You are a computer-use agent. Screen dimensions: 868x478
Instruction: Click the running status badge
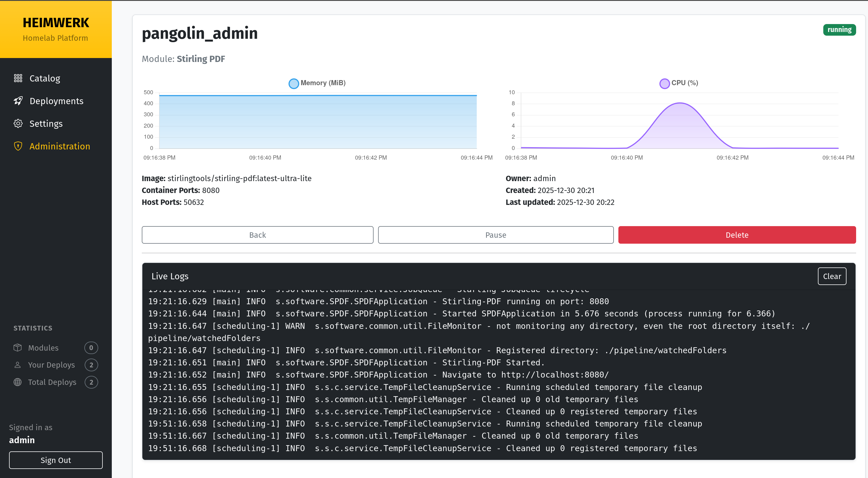click(839, 30)
